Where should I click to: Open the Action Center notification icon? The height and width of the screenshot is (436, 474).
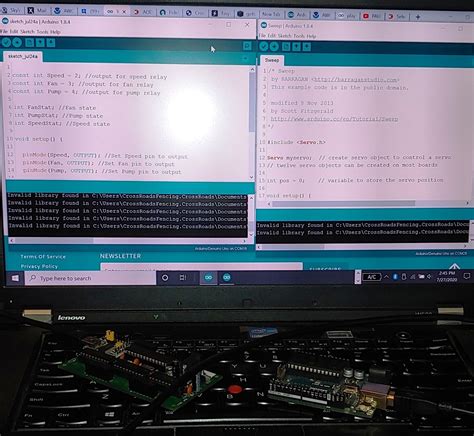(467, 276)
